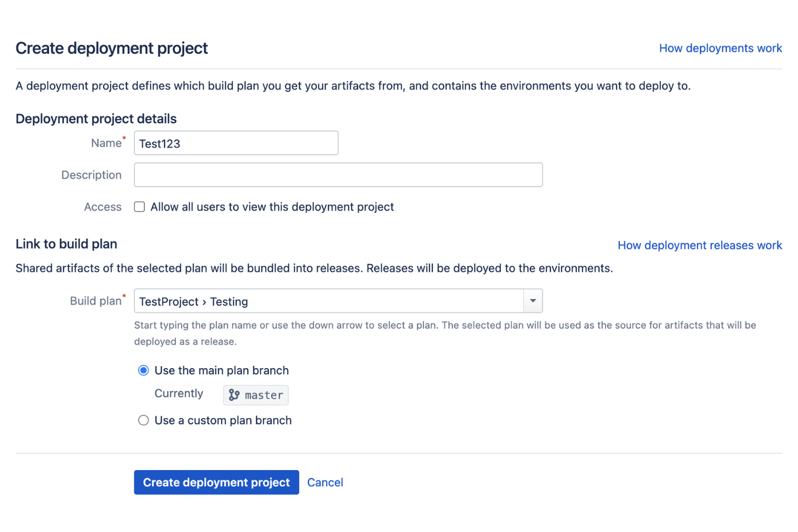Click the master branch button
The width and height of the screenshot is (798, 532).
coord(256,395)
